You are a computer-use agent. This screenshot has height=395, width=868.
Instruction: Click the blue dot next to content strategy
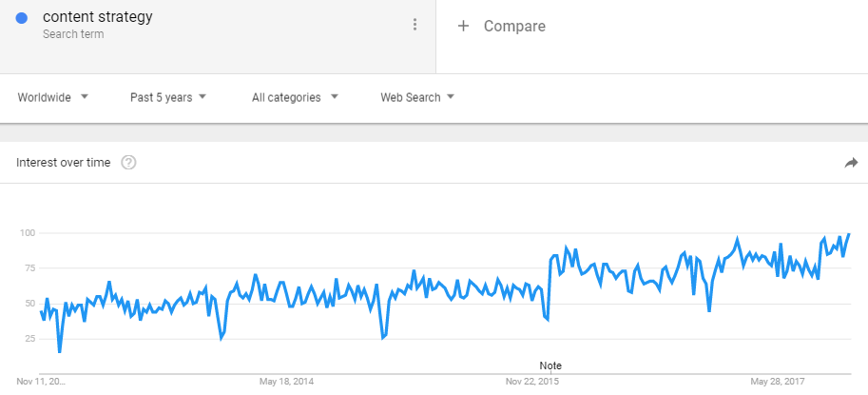[x=22, y=18]
